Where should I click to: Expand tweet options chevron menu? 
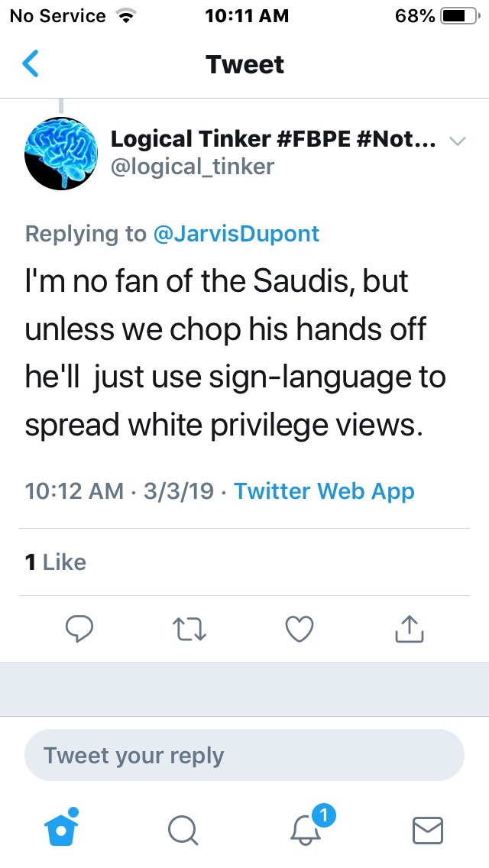click(x=457, y=141)
